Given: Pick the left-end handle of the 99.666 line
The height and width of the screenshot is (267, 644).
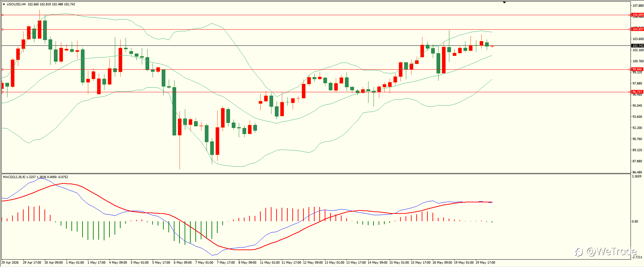Looking at the screenshot, I should coord(3,69).
